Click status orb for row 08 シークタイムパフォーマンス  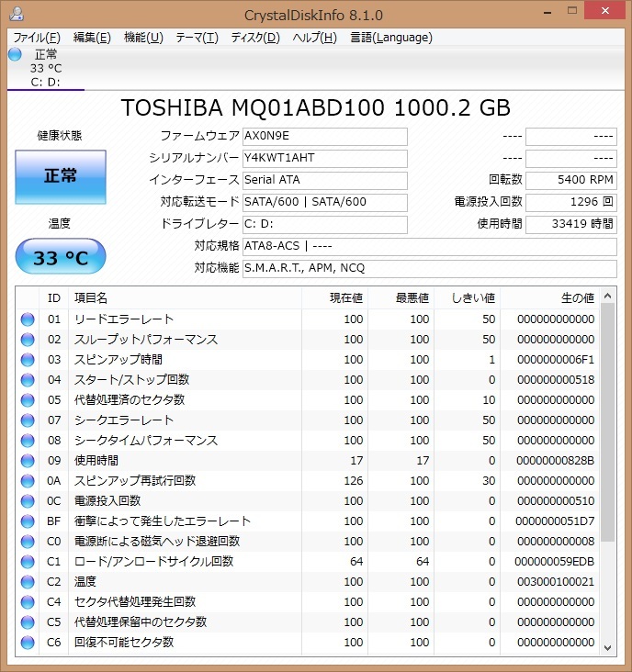[28, 440]
